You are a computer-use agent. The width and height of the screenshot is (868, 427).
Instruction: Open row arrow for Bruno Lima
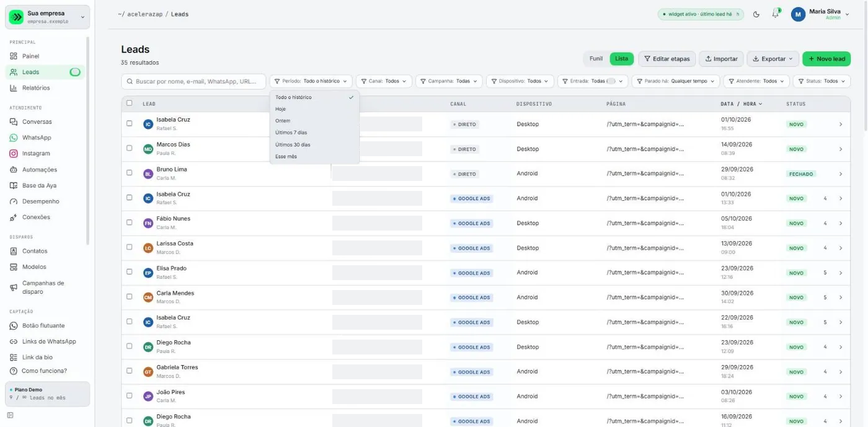(x=841, y=174)
